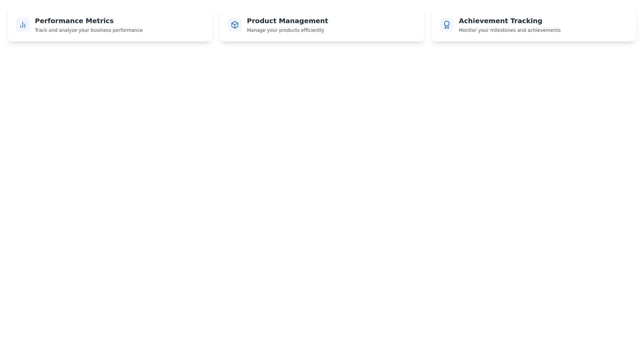Click the text Manage your products efficiently
644x362 pixels.
285,30
